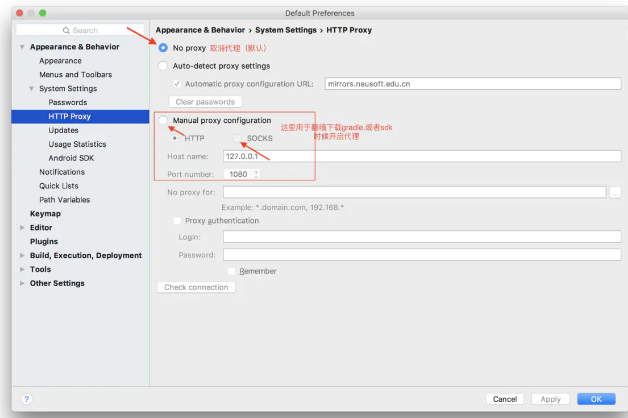Image resolution: width=628 pixels, height=418 pixels.
Task: Confirm with the OK button
Action: pyautogui.click(x=596, y=399)
